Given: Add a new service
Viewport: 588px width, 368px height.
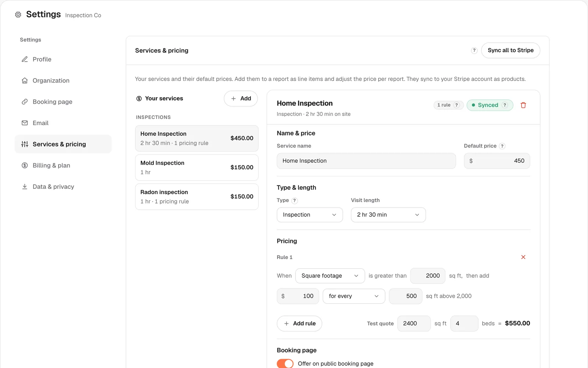Looking at the screenshot, I should tap(241, 99).
